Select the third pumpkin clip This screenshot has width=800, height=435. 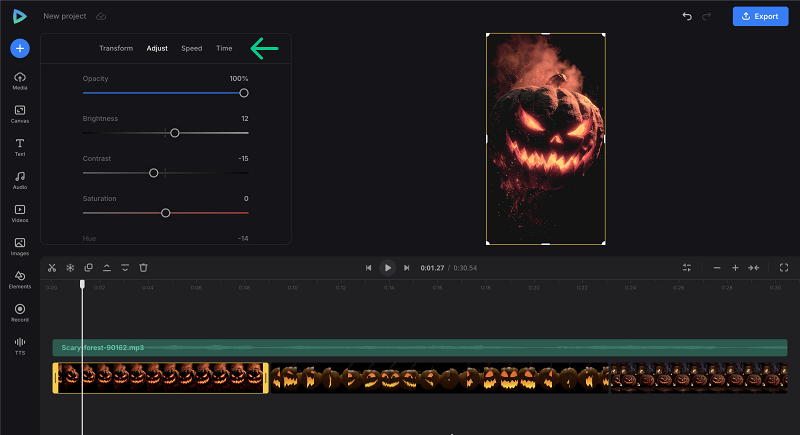pos(699,378)
